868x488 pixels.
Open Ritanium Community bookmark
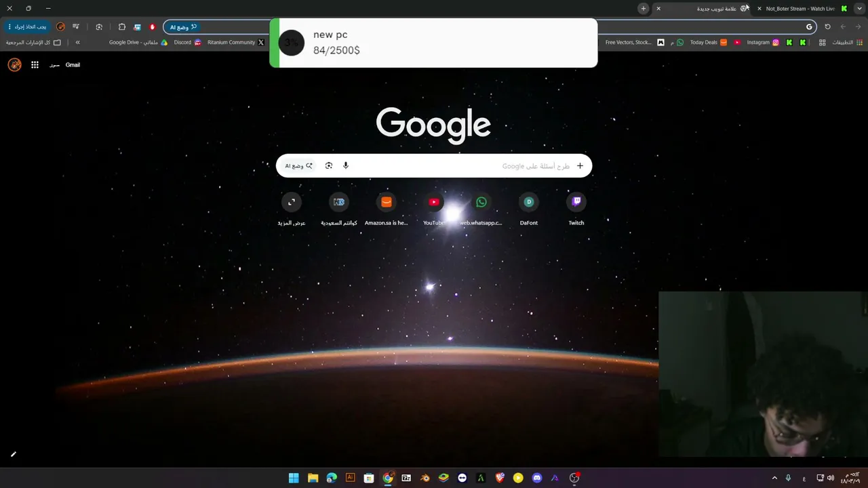click(236, 42)
